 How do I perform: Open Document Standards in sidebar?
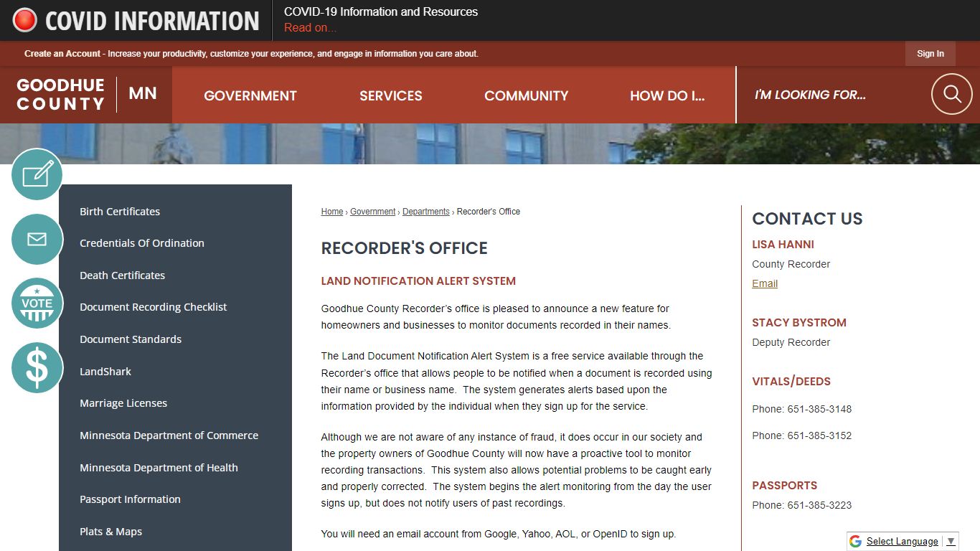click(x=131, y=339)
